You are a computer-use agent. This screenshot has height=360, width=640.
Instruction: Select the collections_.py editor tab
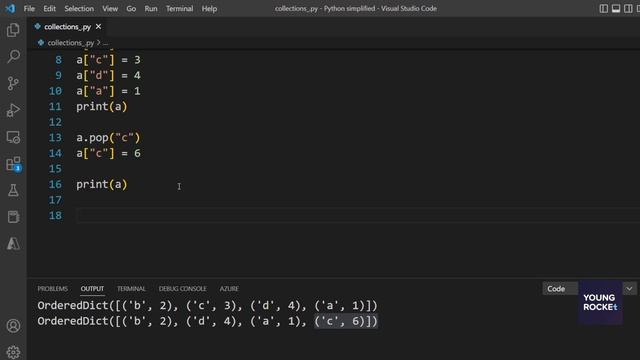click(x=67, y=27)
